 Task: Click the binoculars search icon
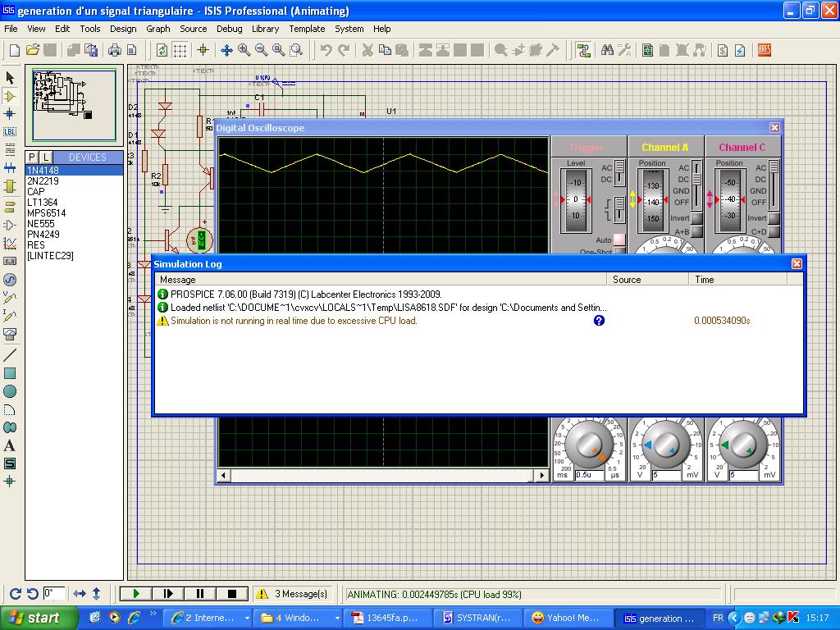[x=607, y=50]
